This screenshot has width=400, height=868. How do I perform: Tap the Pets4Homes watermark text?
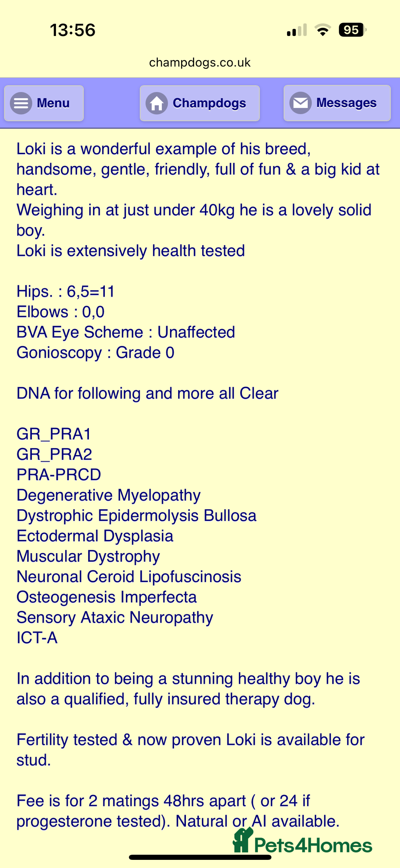point(313,845)
